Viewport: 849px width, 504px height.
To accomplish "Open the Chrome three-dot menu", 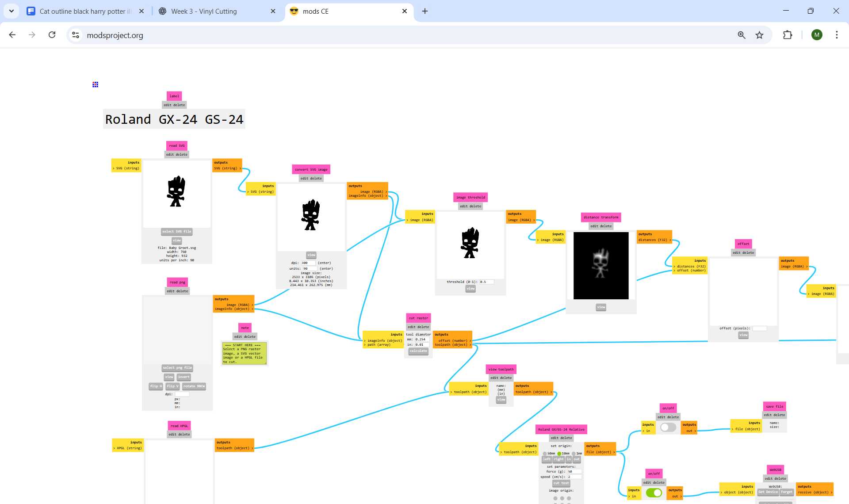I will pos(837,35).
